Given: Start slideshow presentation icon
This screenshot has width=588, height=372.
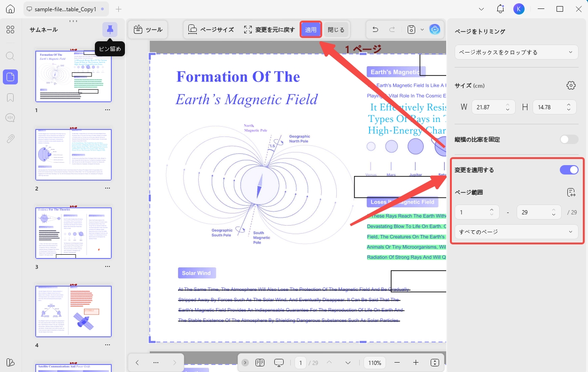Looking at the screenshot, I should (x=279, y=363).
